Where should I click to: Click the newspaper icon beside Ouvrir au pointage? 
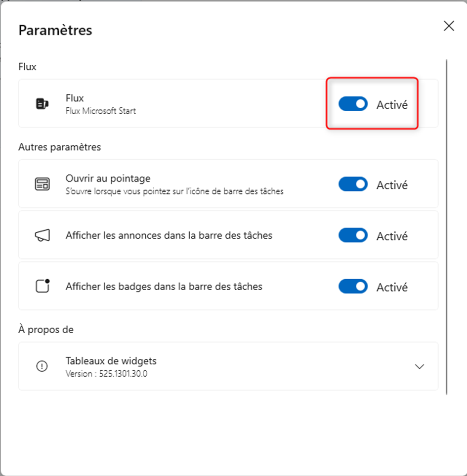point(42,183)
